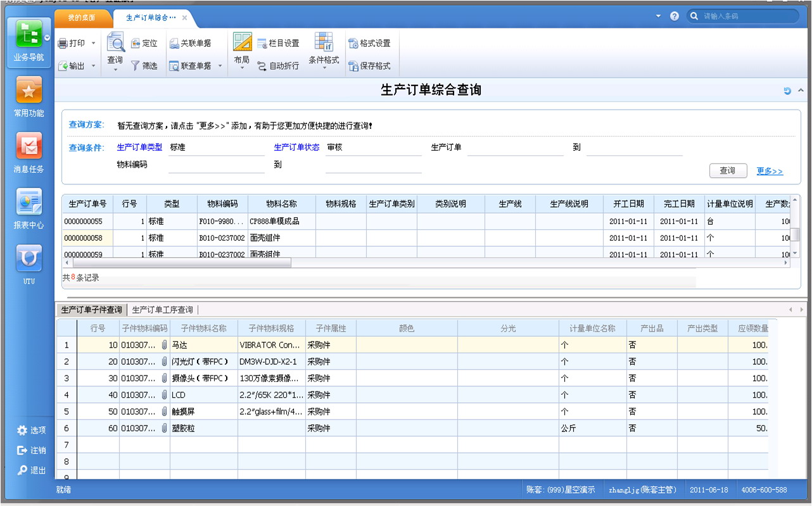The height and width of the screenshot is (506, 812).
Task: Click the barcode search box
Action: coord(743,16)
